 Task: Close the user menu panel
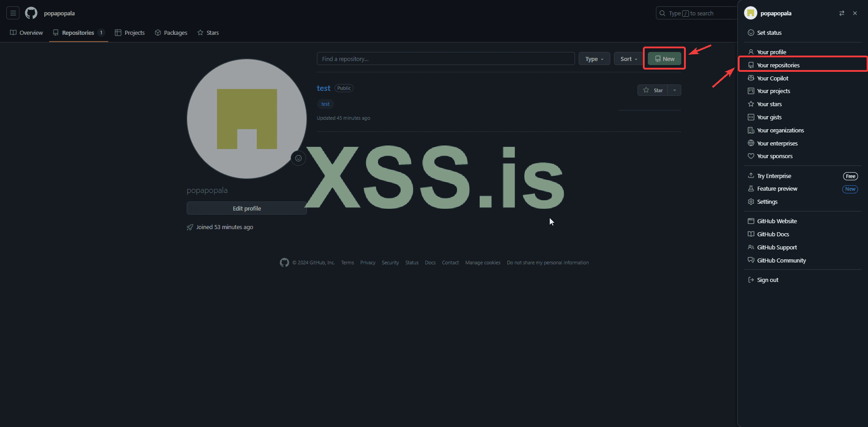click(x=855, y=13)
